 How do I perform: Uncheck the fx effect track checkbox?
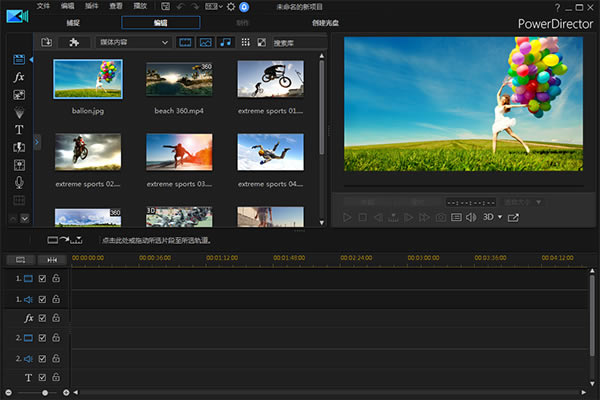(x=42, y=318)
